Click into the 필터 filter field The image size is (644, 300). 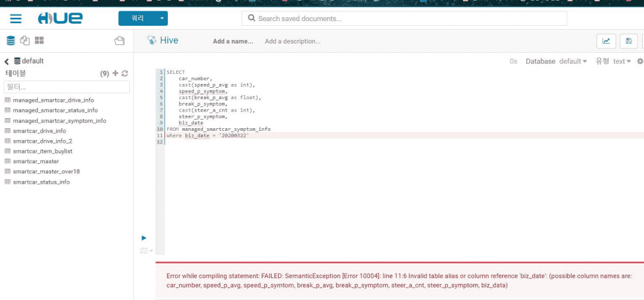coord(67,87)
